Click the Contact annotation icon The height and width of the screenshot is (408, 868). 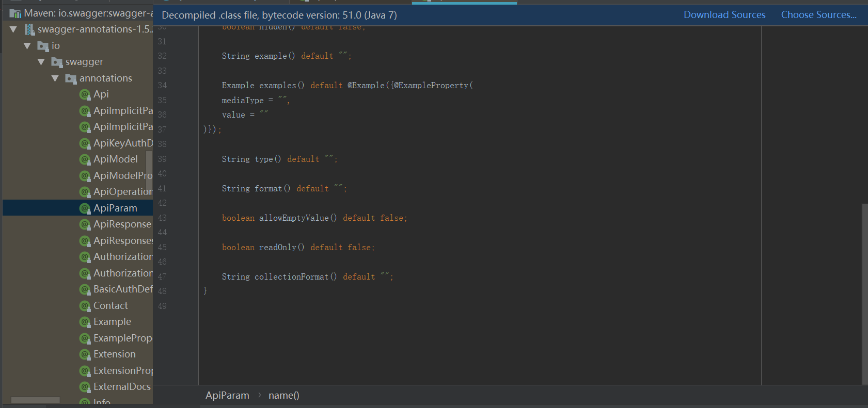(x=85, y=306)
